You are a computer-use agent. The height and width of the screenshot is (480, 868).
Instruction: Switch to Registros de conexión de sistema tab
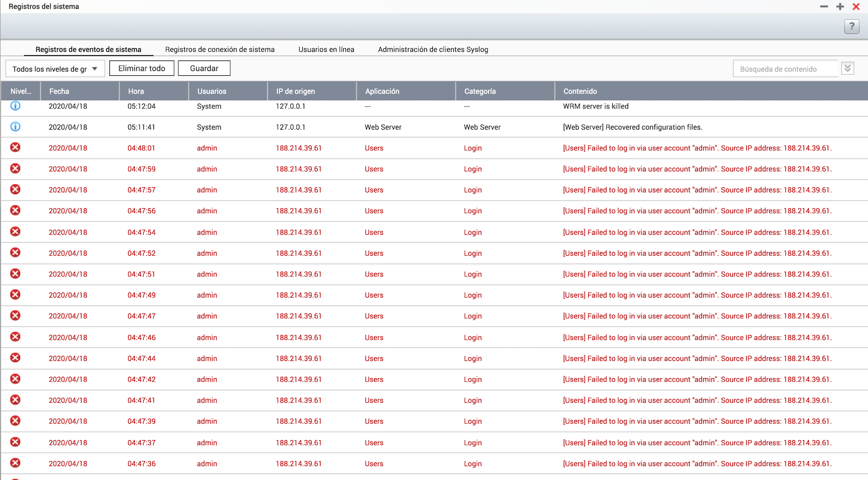coord(220,49)
